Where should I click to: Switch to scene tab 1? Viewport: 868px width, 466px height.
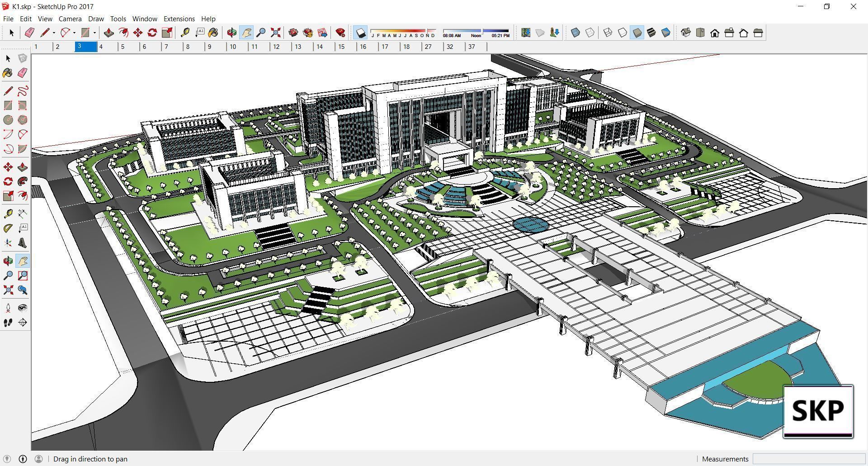point(42,47)
